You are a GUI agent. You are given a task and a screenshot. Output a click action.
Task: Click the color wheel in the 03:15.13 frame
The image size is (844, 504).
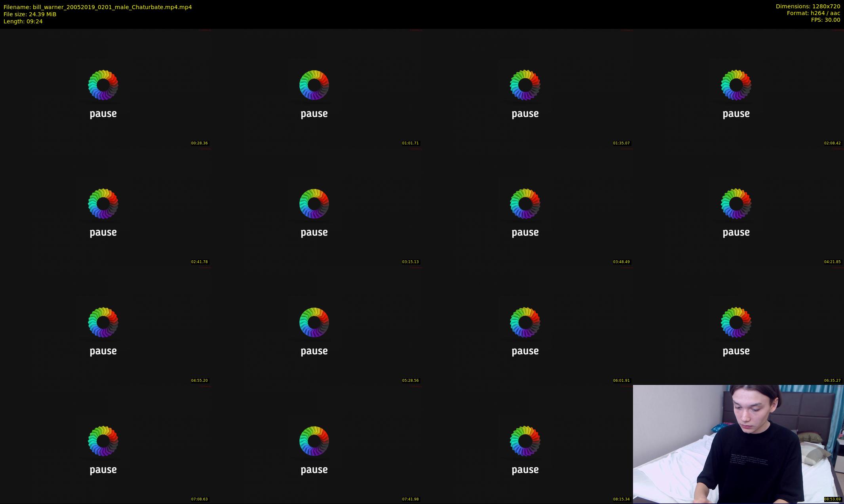314,204
